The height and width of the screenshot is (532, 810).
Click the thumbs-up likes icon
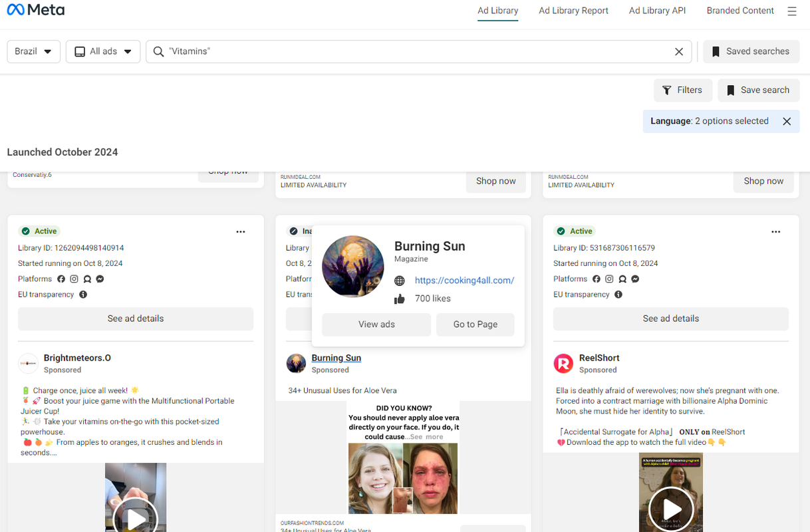pyautogui.click(x=400, y=299)
